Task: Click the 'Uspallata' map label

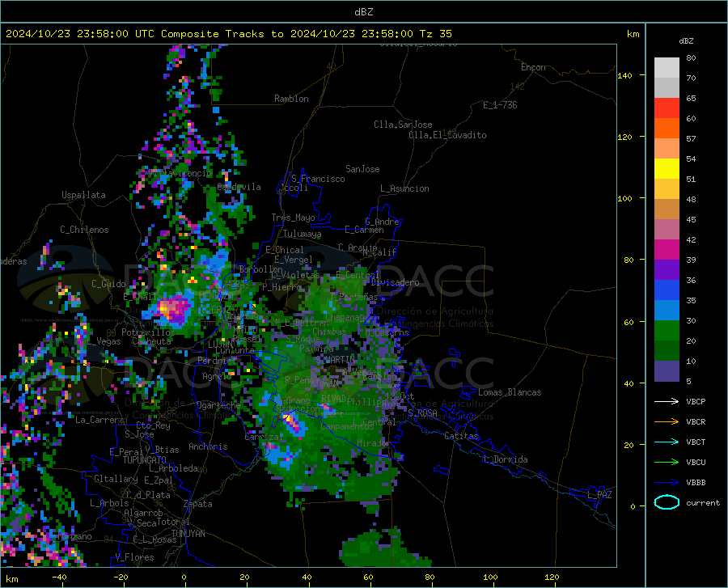Action: click(x=83, y=195)
